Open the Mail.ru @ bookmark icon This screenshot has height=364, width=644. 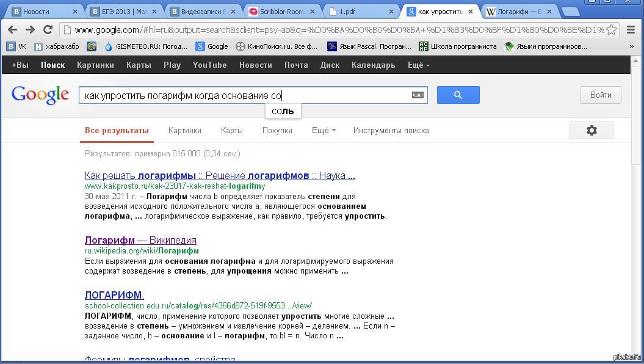click(92, 46)
